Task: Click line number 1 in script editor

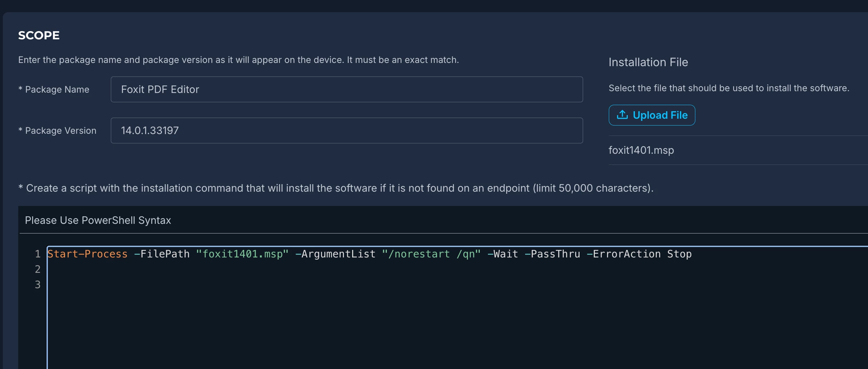Action: click(38, 254)
